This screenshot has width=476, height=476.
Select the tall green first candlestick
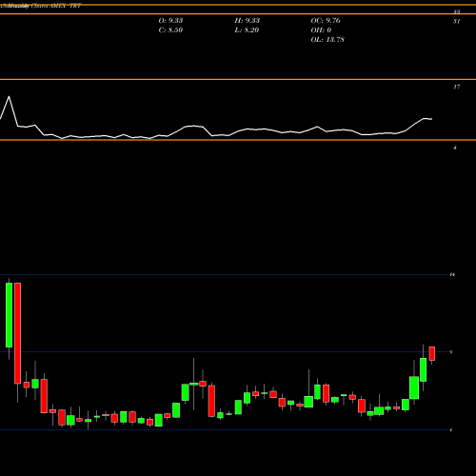(9, 315)
